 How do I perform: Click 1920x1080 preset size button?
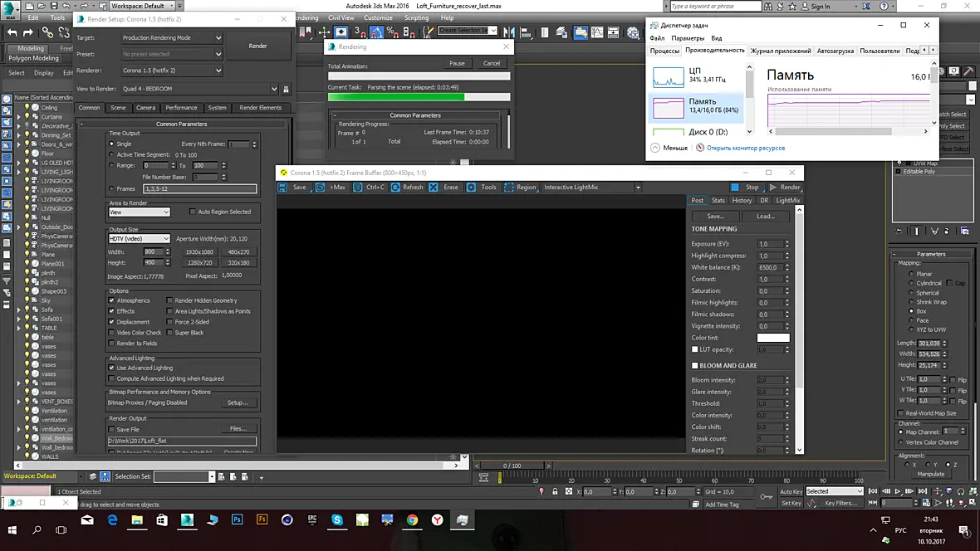click(199, 251)
